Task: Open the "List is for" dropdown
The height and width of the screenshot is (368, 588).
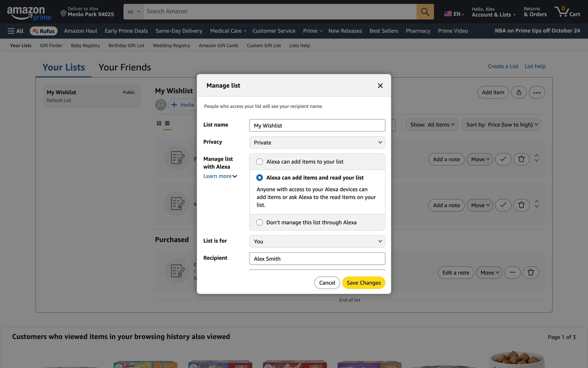Action: 317,241
